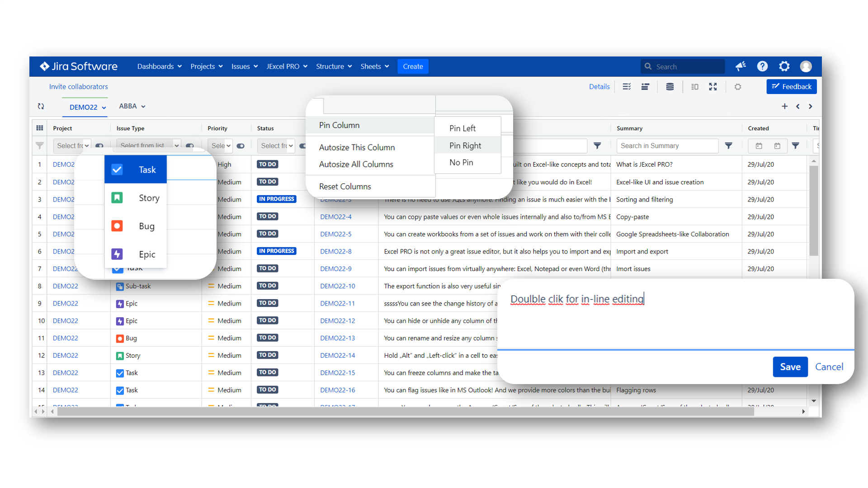
Task: Click the database stack icon in the toolbar
Action: click(x=670, y=87)
